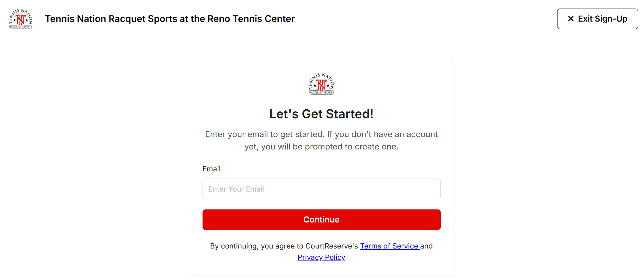Click the word CourtReserve's in the agreement
The image size is (644, 279).
point(332,246)
